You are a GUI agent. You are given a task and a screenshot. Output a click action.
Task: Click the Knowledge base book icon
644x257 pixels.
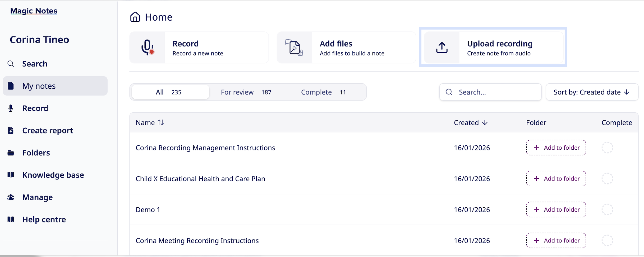(11, 175)
